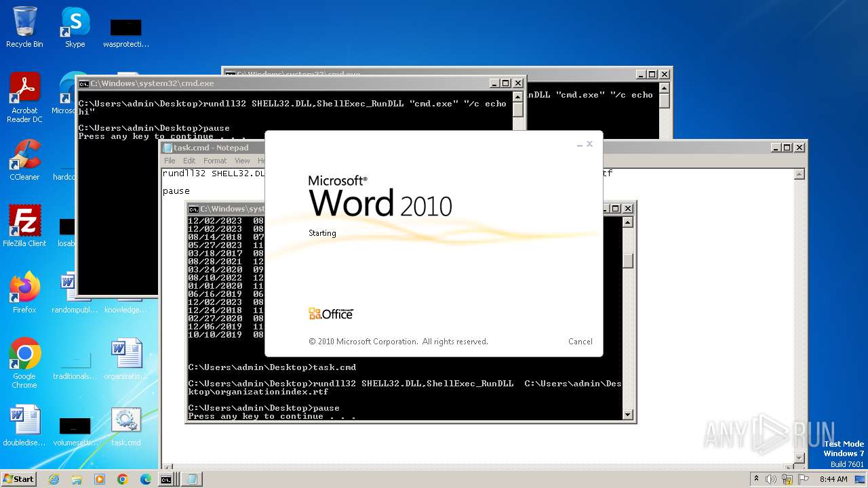Click the '01/01/2020' directory row

point(226,286)
